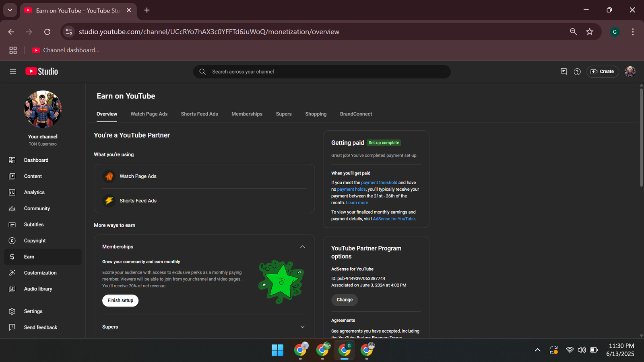
Task: Open the Supers tab
Action: point(284,114)
